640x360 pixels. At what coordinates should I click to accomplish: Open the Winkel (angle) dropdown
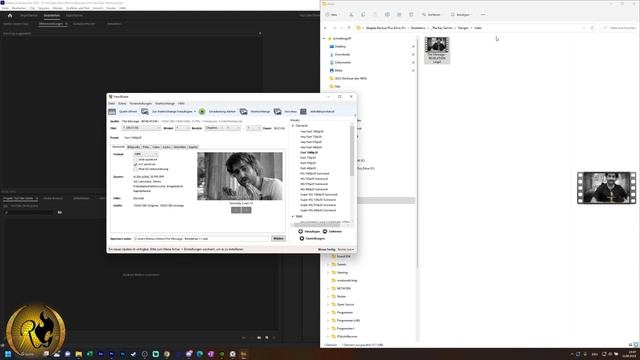tap(182, 128)
